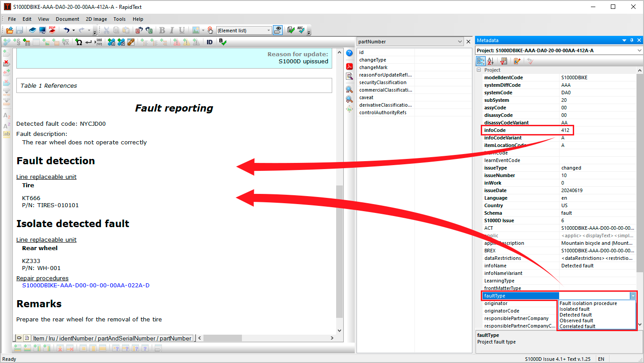Click the red Acrobat PDF side icon
The image size is (644, 363).
coord(349,66)
